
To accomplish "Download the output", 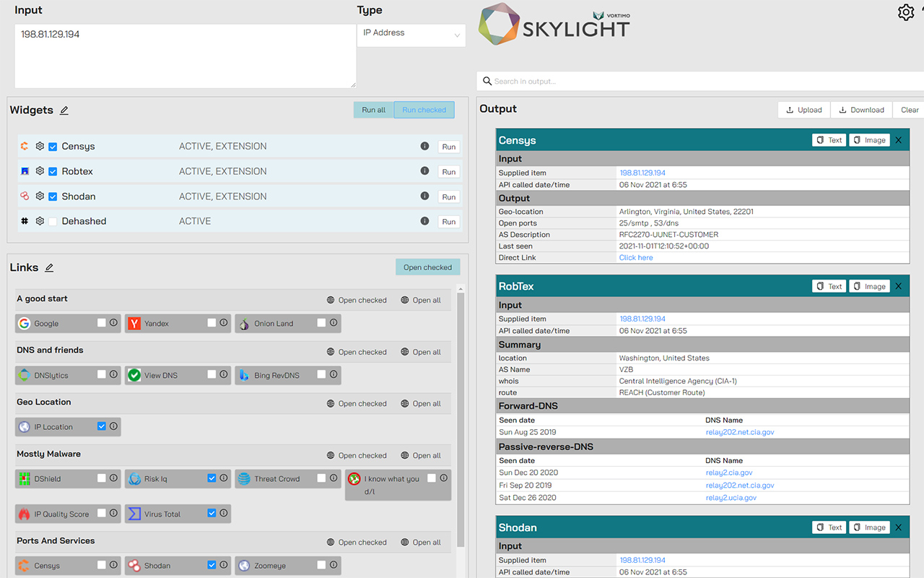I will point(861,110).
